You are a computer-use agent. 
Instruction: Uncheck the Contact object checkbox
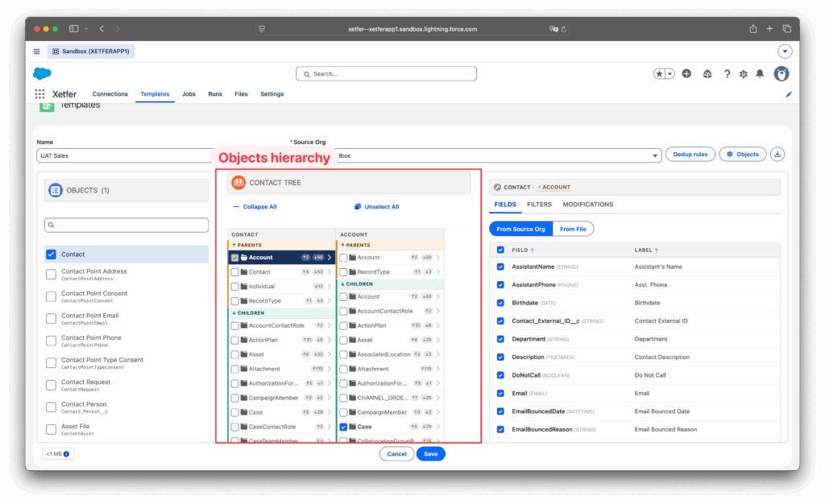pos(51,254)
